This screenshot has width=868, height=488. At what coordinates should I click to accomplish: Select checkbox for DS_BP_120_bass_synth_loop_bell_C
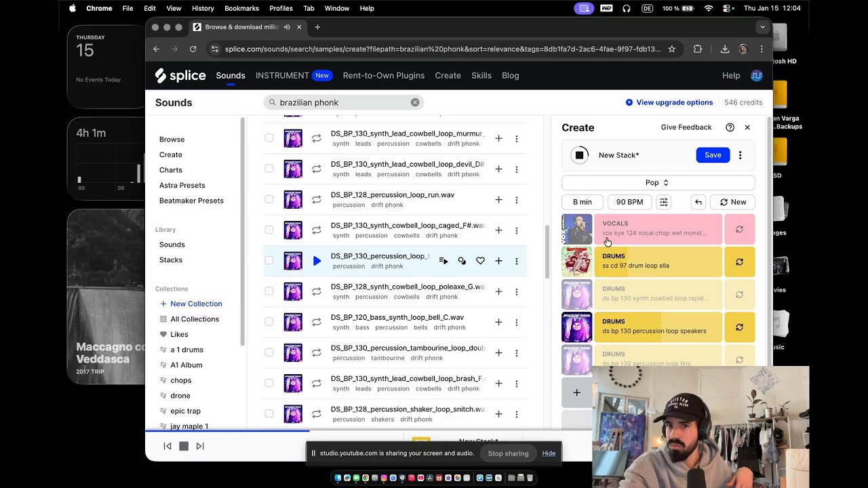269,322
